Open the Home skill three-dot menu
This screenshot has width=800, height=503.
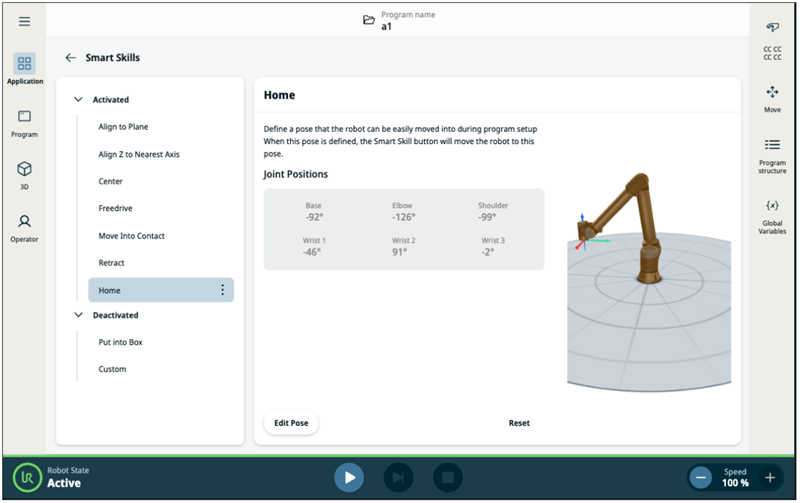coord(222,290)
